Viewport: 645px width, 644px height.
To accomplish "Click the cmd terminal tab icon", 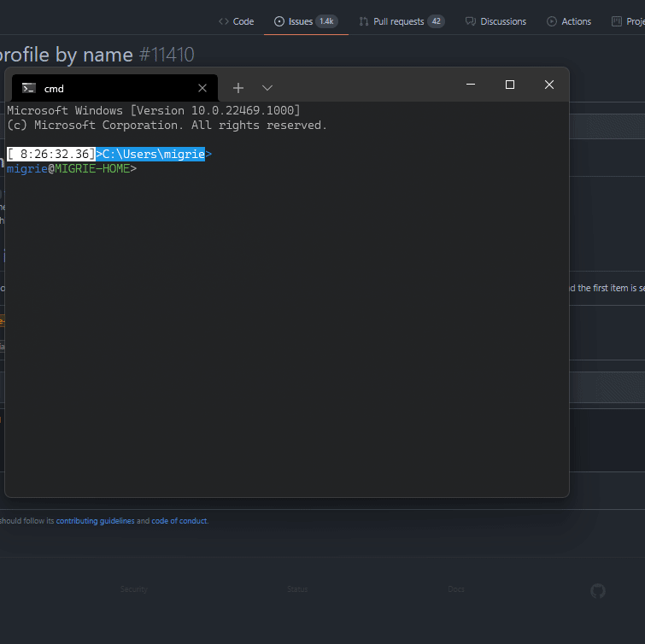I will (x=29, y=88).
